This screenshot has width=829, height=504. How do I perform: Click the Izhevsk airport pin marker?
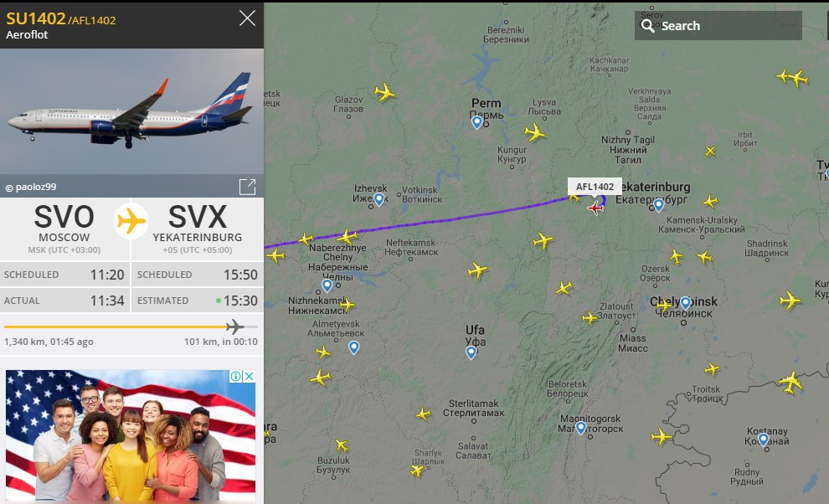point(378,199)
